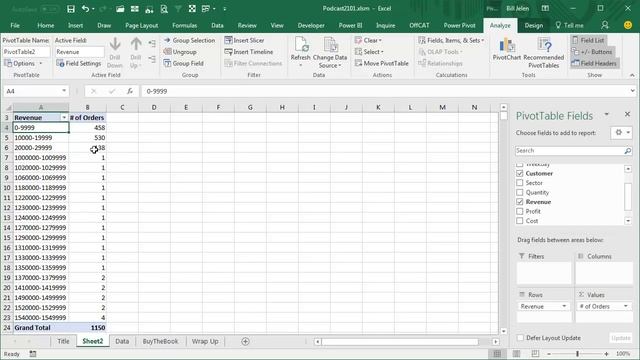Click the zoom out minus button
This screenshot has width=640, height=360.
point(549,354)
